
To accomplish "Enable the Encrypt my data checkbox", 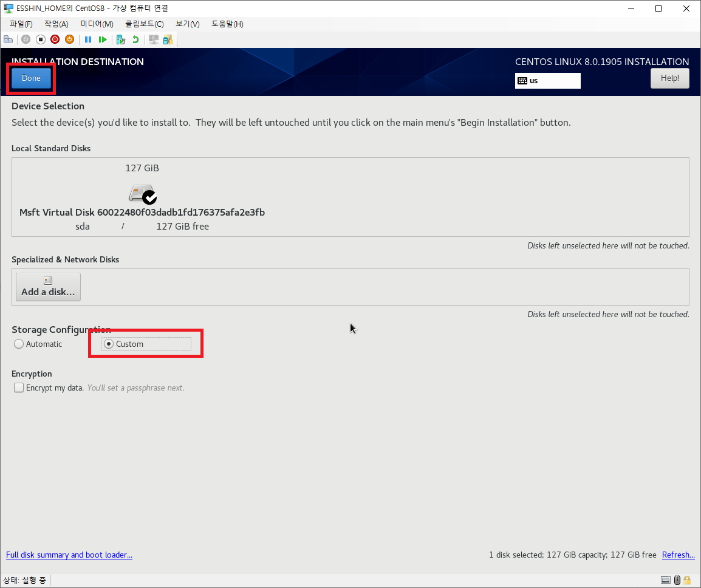I will [x=19, y=388].
